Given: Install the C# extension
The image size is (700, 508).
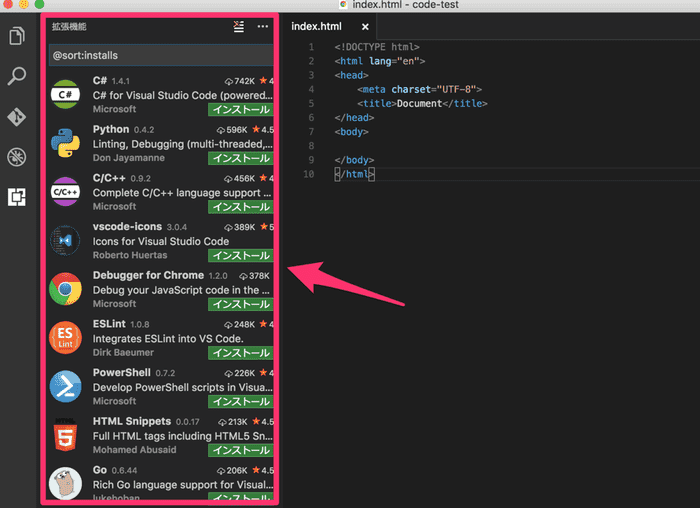Looking at the screenshot, I should (239, 109).
